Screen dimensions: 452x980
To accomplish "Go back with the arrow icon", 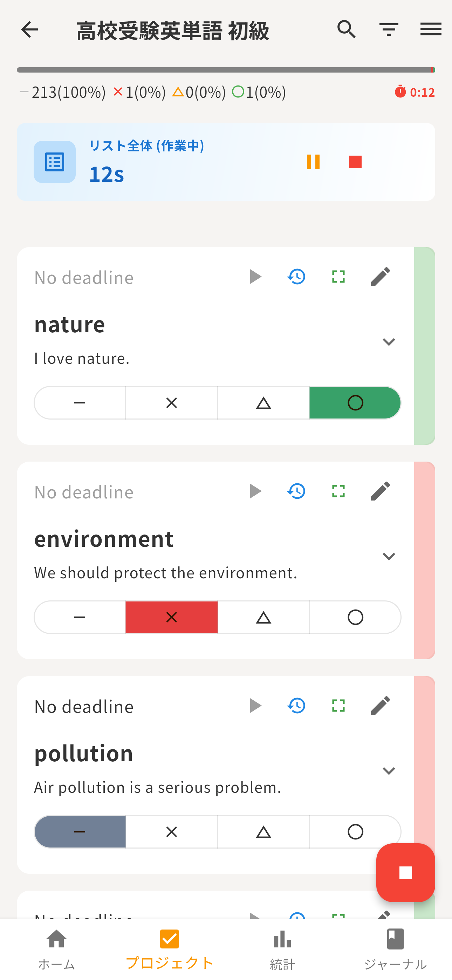I will [x=29, y=29].
